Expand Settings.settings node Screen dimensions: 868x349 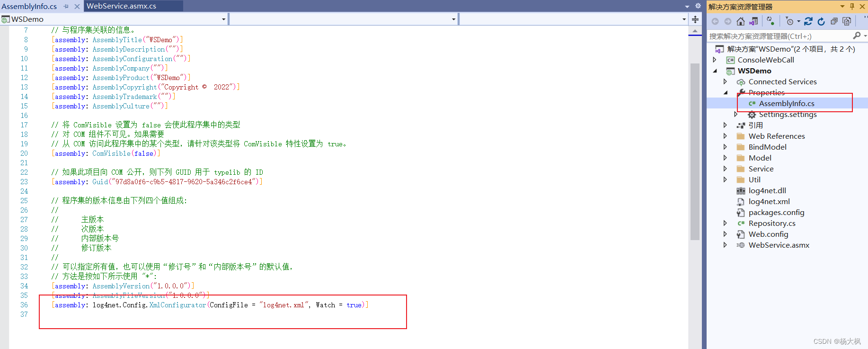pos(735,114)
